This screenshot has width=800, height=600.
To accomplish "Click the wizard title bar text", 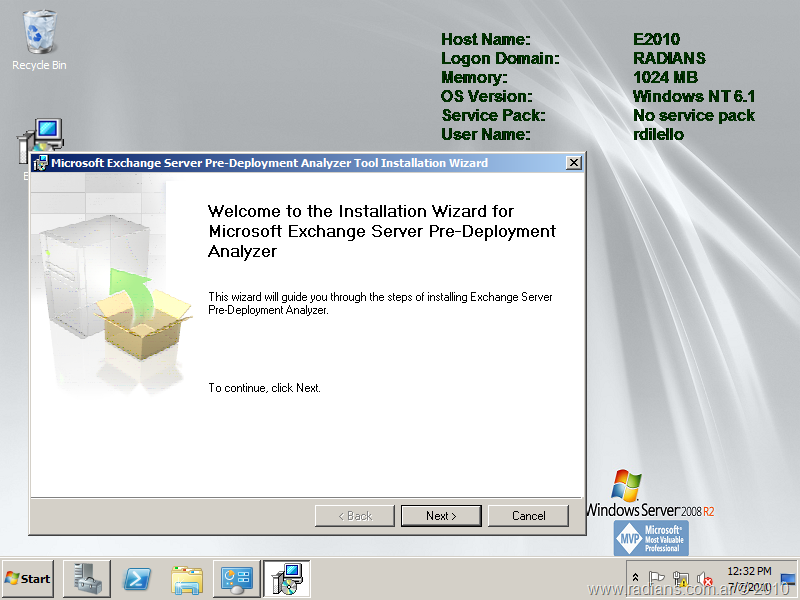I will [x=270, y=163].
